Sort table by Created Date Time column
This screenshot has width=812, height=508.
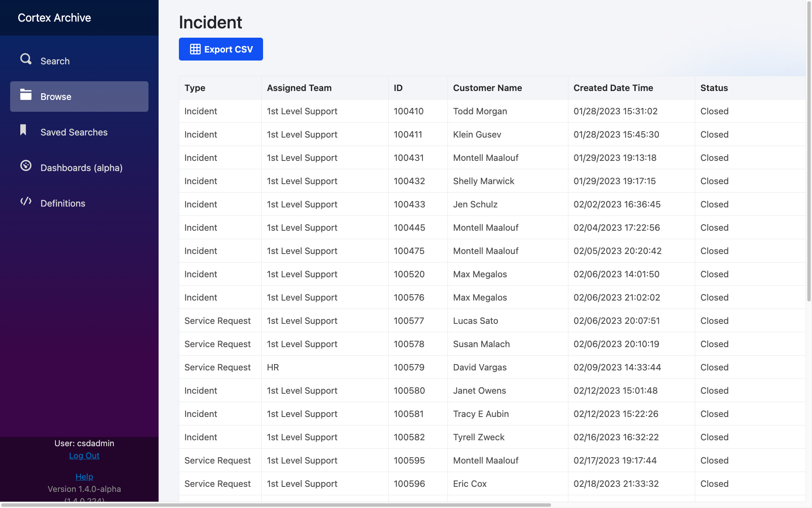pyautogui.click(x=613, y=88)
